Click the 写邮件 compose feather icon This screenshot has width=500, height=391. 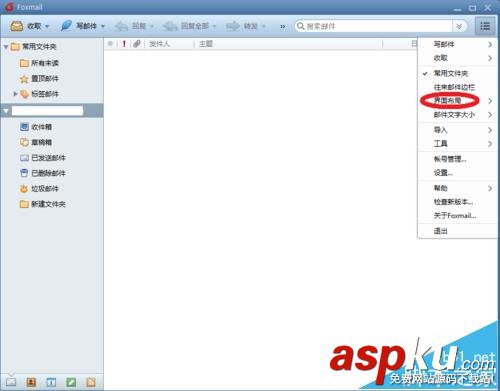click(66, 26)
